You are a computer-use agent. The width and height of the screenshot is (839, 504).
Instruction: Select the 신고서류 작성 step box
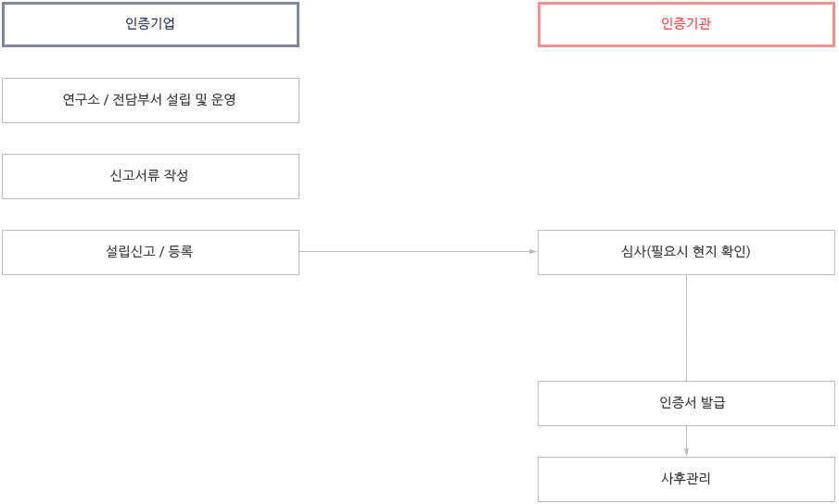pyautogui.click(x=150, y=176)
